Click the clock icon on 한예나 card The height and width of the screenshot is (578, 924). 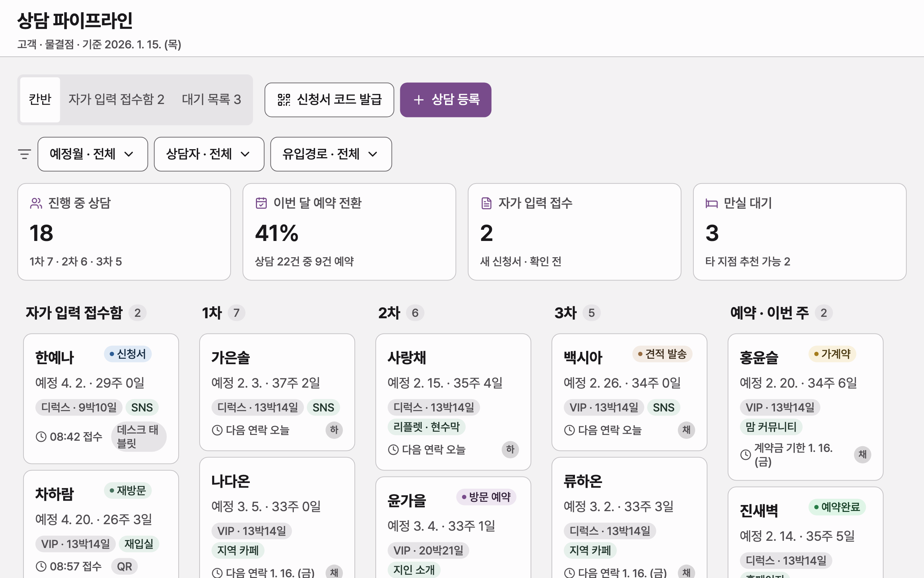pos(41,436)
